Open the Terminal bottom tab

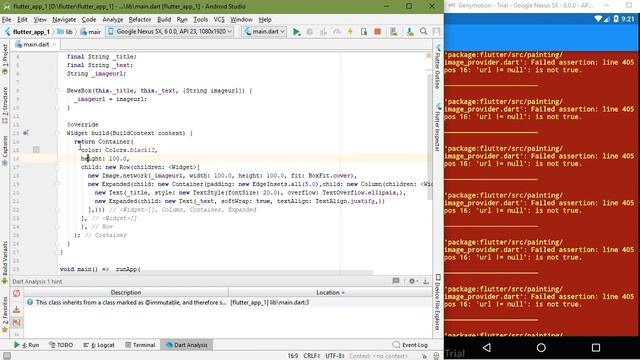pos(140,345)
